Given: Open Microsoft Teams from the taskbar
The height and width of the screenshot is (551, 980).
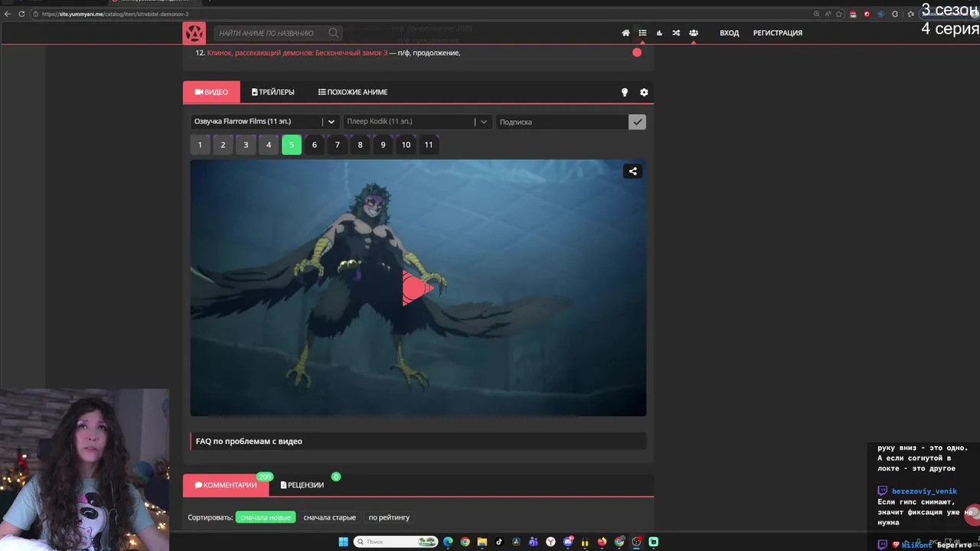Looking at the screenshot, I should 534,542.
